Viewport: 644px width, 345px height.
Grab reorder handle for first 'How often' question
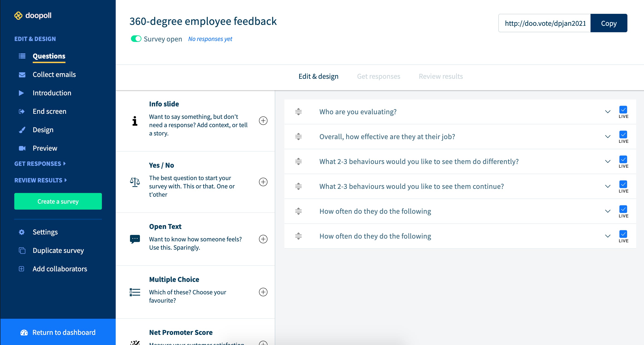pyautogui.click(x=298, y=211)
